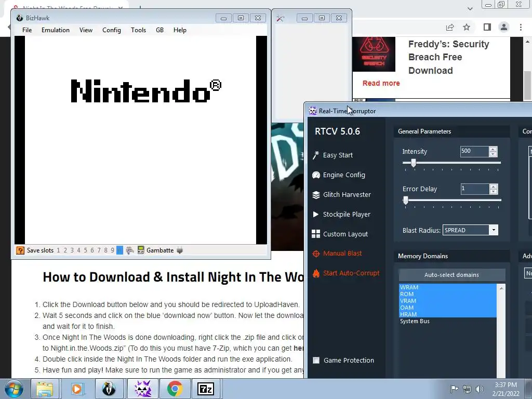Open File Explorer from the taskbar
This screenshot has width=532, height=399.
point(45,389)
